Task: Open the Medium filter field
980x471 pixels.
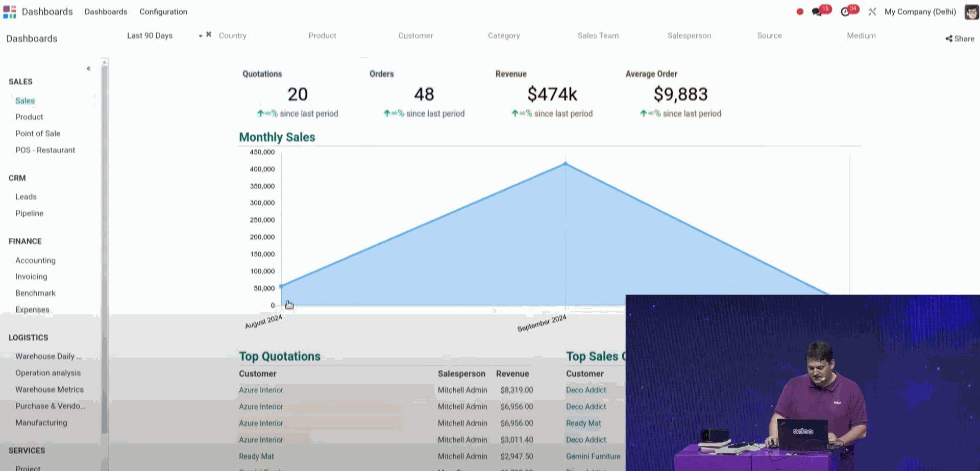Action: [861, 36]
